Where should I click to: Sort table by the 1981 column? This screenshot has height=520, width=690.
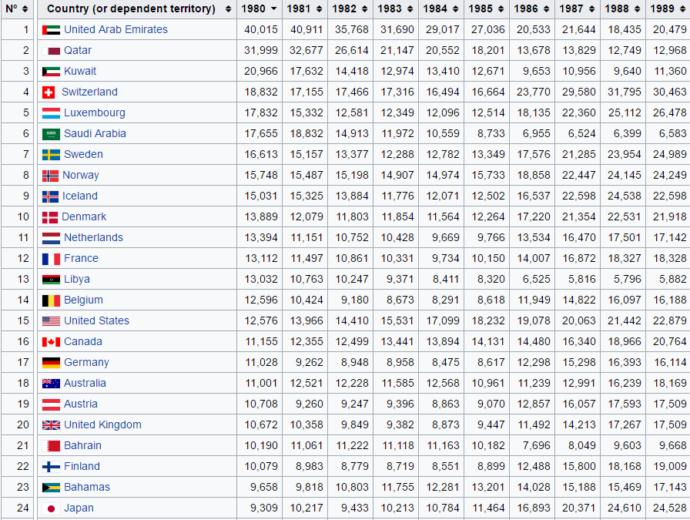(305, 8)
